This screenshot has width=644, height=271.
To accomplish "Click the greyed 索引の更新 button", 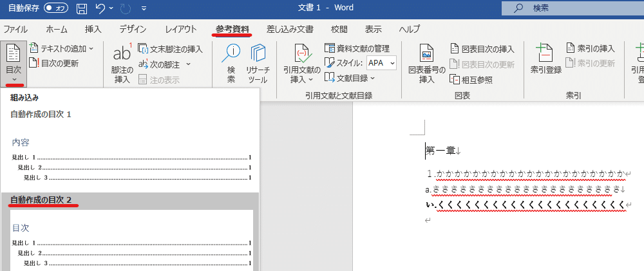I will pyautogui.click(x=591, y=63).
